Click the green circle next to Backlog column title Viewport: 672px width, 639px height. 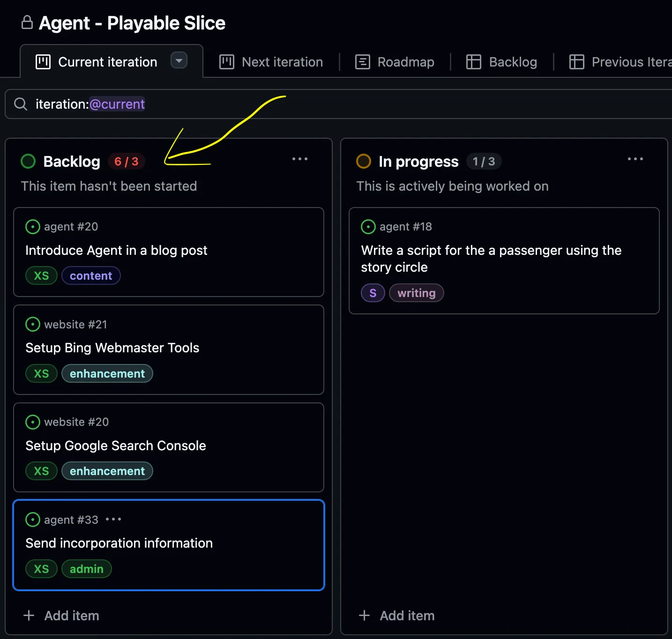pyautogui.click(x=28, y=161)
